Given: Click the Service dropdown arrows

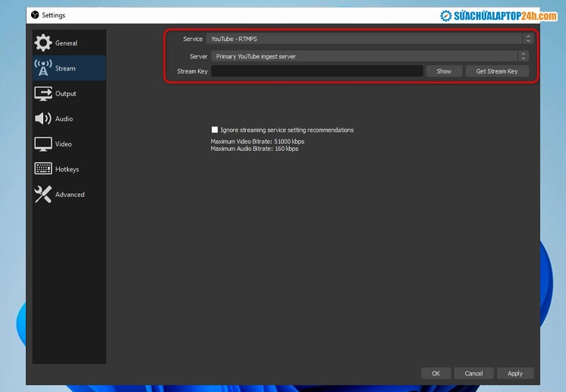Looking at the screenshot, I should pos(528,39).
